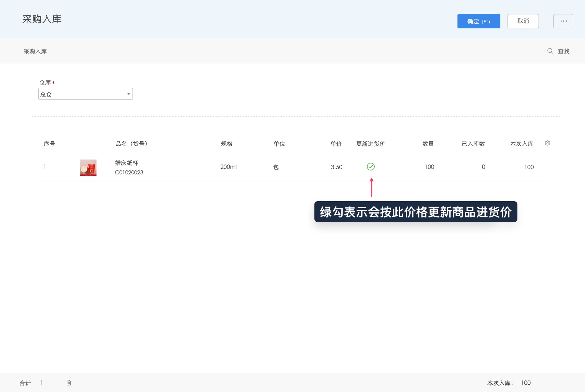
Task: Click the search magnifier icon
Action: 550,51
